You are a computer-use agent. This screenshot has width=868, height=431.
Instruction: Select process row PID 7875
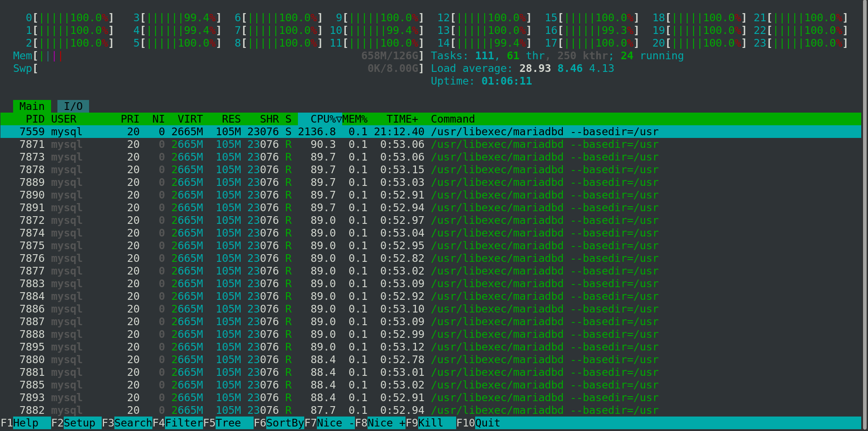pos(431,246)
